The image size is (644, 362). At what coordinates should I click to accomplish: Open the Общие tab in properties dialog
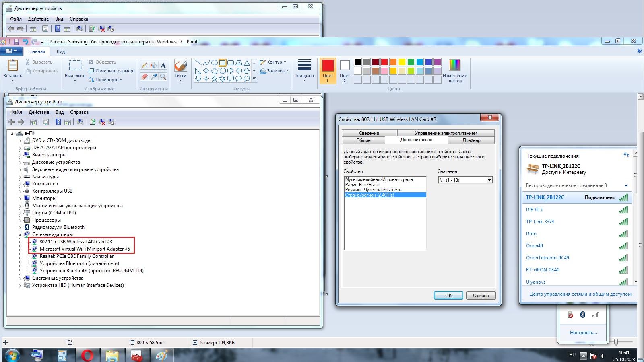coord(363,140)
